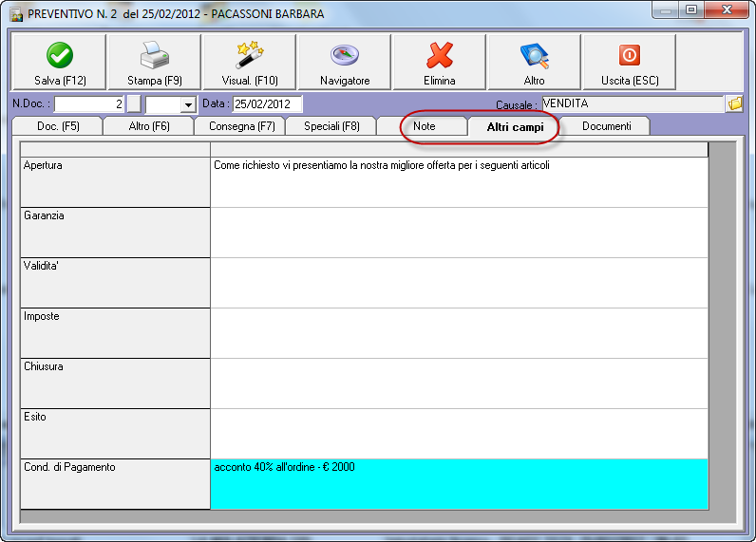The image size is (756, 542).
Task: Click the window title bar document icon
Action: (x=16, y=14)
